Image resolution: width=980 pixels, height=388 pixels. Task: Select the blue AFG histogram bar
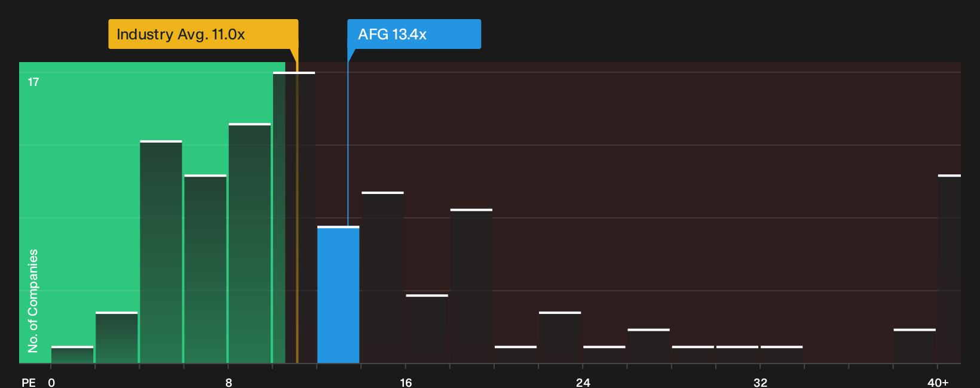[338, 295]
